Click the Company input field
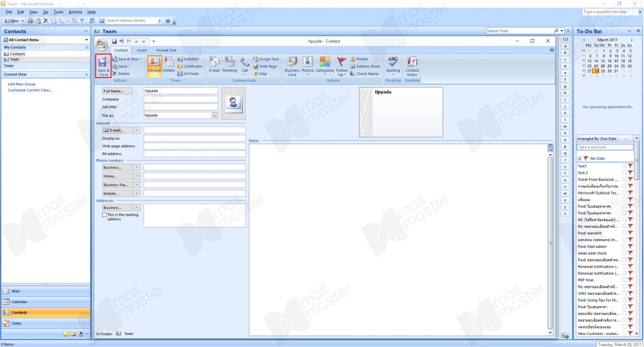The height and width of the screenshot is (347, 644). click(181, 99)
